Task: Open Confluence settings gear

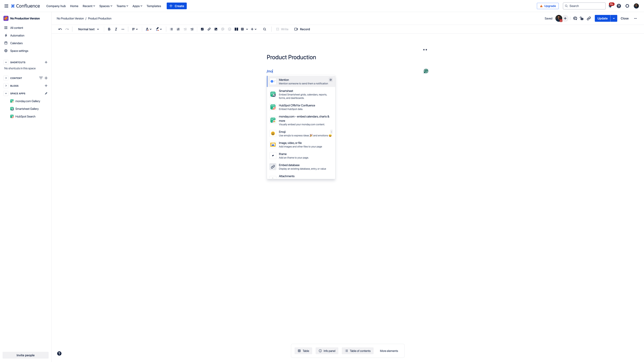Action: [x=627, y=6]
